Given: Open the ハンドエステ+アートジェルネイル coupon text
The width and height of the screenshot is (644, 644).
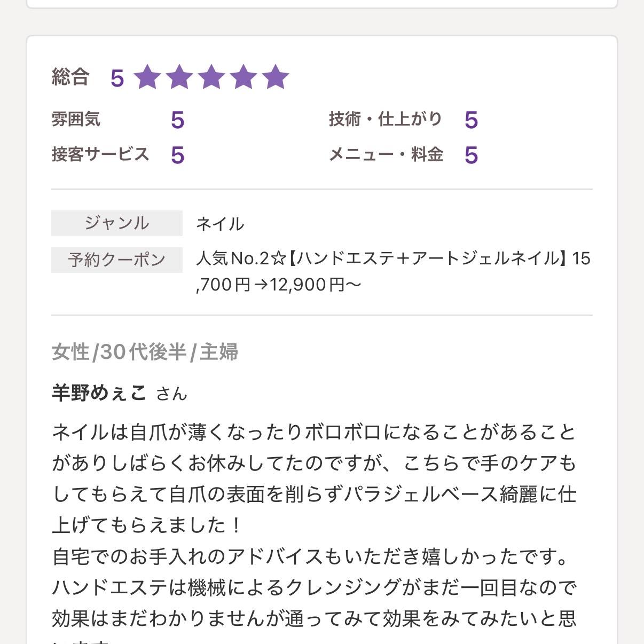Looking at the screenshot, I should 393,271.
